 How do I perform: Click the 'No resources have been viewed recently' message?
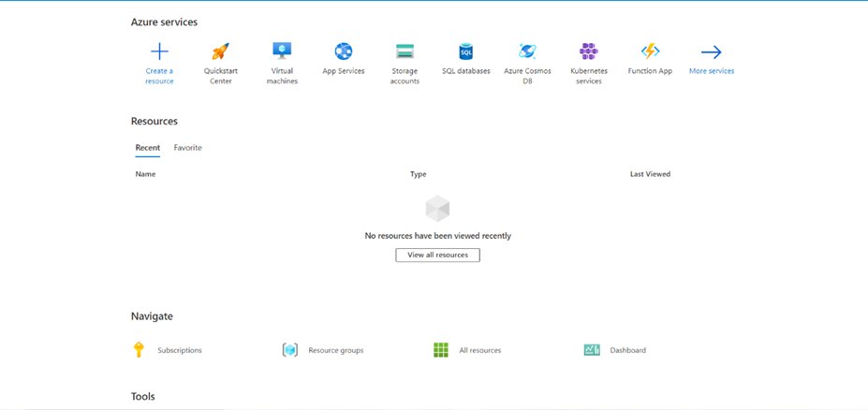click(438, 236)
